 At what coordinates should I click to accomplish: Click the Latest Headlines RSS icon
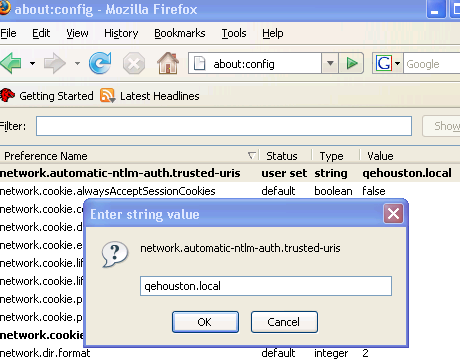pos(107,96)
